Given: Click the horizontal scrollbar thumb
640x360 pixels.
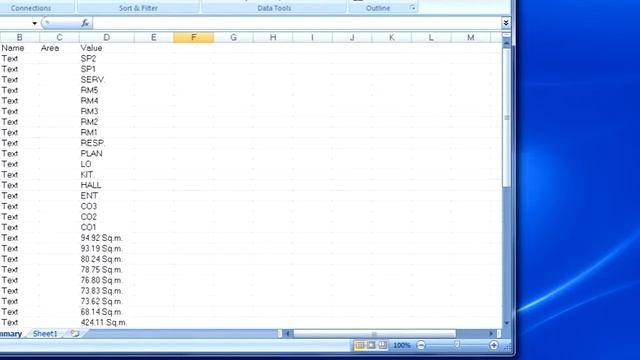Looking at the screenshot, I should [x=374, y=333].
